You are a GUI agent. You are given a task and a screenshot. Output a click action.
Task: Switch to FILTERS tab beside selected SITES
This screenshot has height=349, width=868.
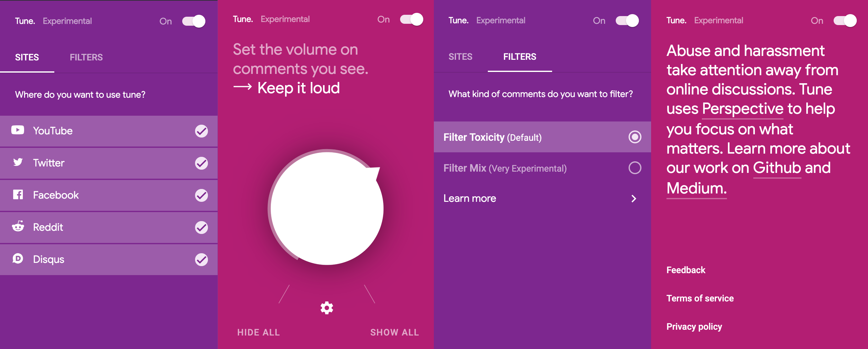pyautogui.click(x=86, y=57)
